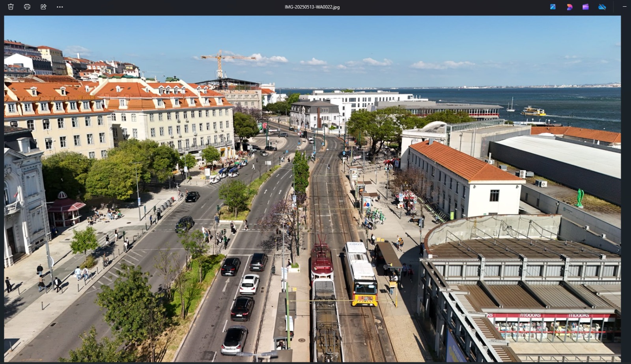Click the Edit image icon
The height and width of the screenshot is (364, 631).
coord(553,7)
